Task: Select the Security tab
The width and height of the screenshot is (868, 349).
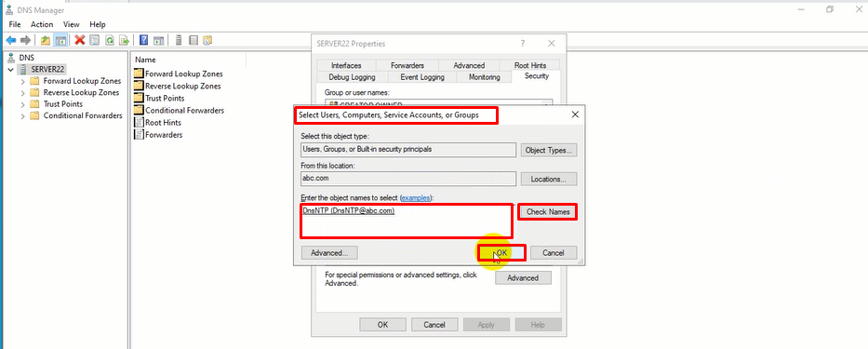Action: (536, 76)
